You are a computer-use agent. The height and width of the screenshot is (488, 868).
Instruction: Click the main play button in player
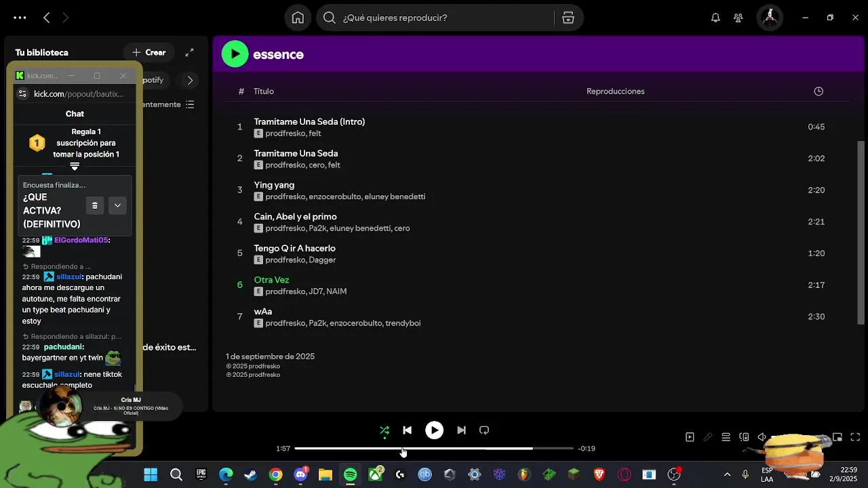[434, 430]
